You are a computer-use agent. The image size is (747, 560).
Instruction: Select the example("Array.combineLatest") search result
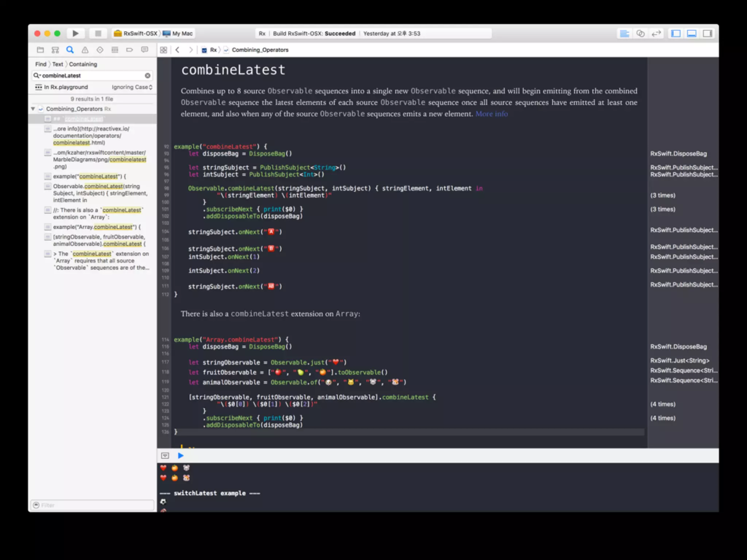(97, 227)
